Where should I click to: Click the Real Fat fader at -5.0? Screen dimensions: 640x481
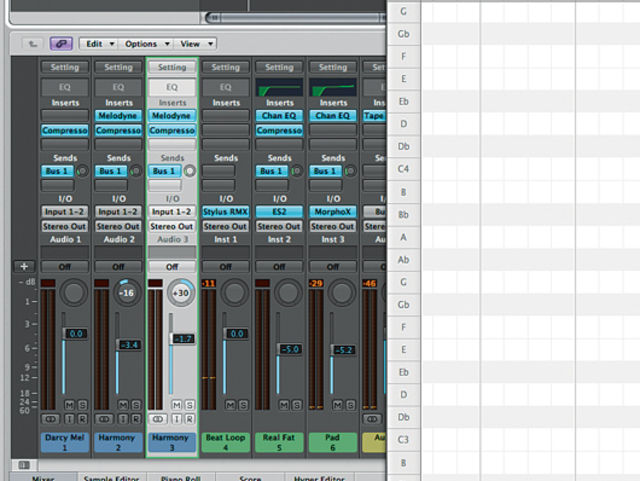[x=290, y=349]
